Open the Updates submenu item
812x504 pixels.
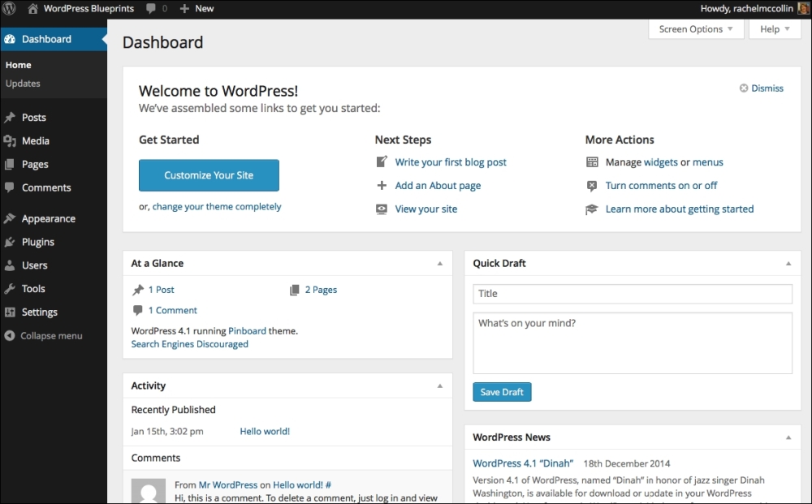click(23, 84)
